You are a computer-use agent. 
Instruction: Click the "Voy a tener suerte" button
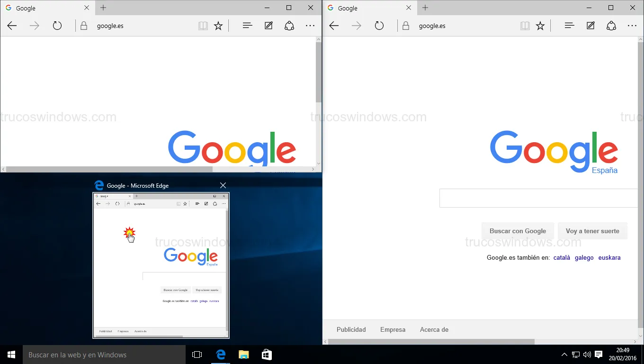[x=592, y=231]
